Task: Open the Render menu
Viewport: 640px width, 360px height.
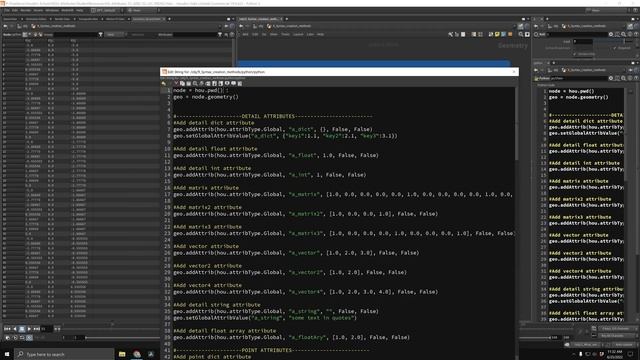Action: [x=26, y=10]
